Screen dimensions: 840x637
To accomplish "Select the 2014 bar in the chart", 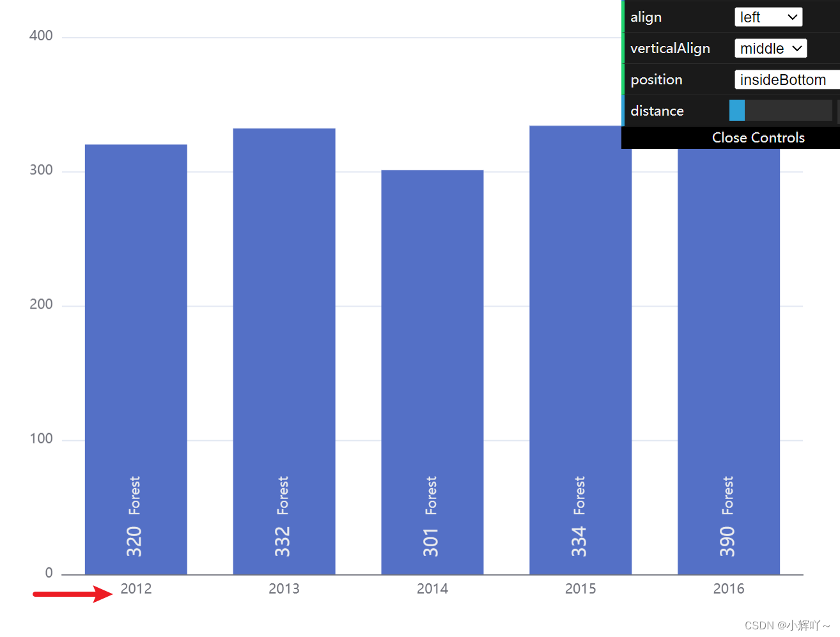I will tap(433, 372).
